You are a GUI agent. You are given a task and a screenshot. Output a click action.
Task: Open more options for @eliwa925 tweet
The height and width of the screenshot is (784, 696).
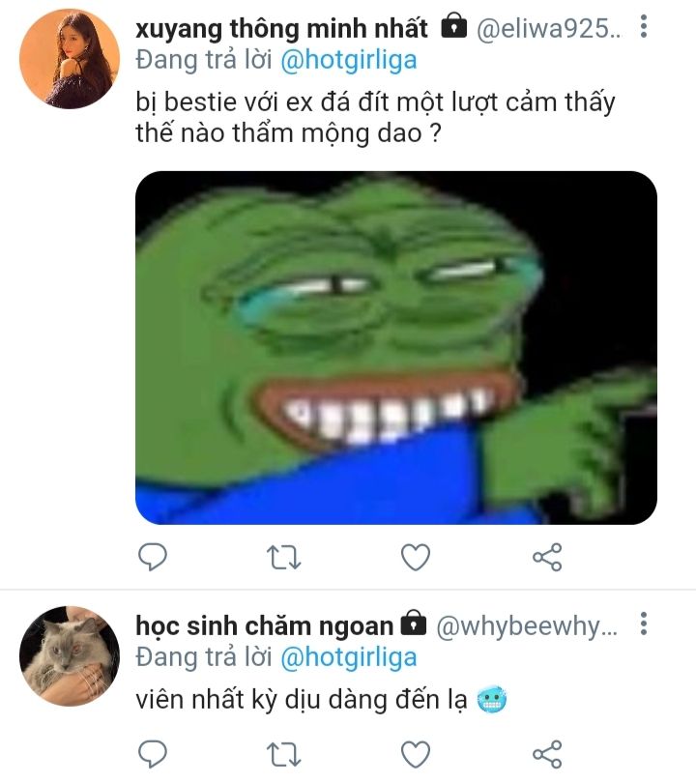pyautogui.click(x=644, y=26)
